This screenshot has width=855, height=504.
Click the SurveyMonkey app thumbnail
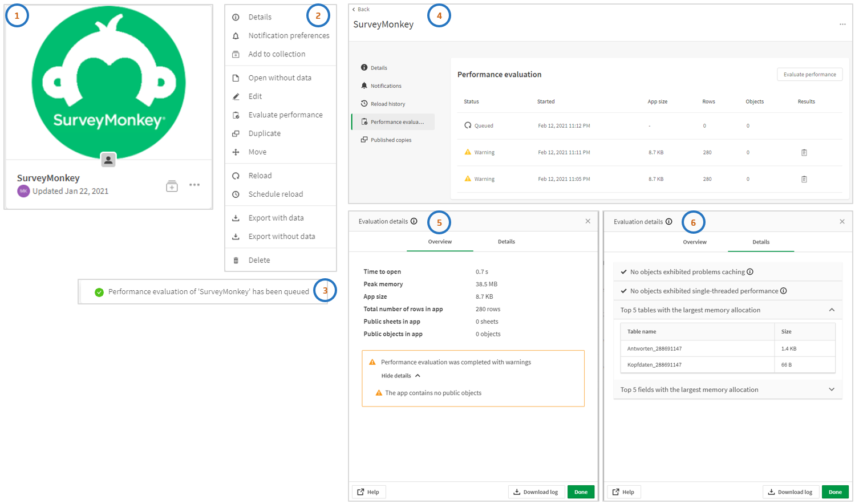click(x=108, y=83)
